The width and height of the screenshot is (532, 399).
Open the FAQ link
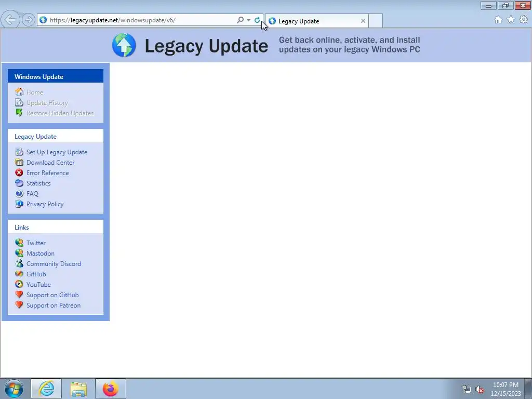pos(32,194)
